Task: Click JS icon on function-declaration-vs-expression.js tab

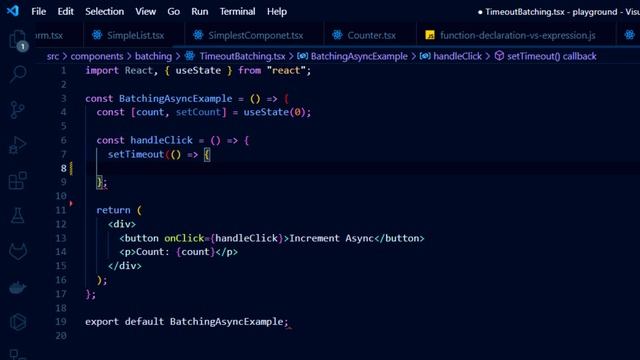Action: [x=430, y=35]
